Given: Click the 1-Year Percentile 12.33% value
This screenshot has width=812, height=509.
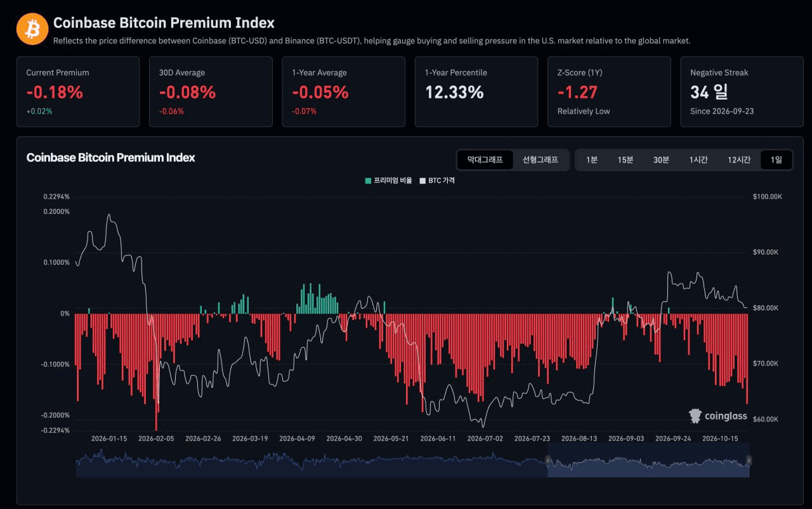Looking at the screenshot, I should click(454, 92).
